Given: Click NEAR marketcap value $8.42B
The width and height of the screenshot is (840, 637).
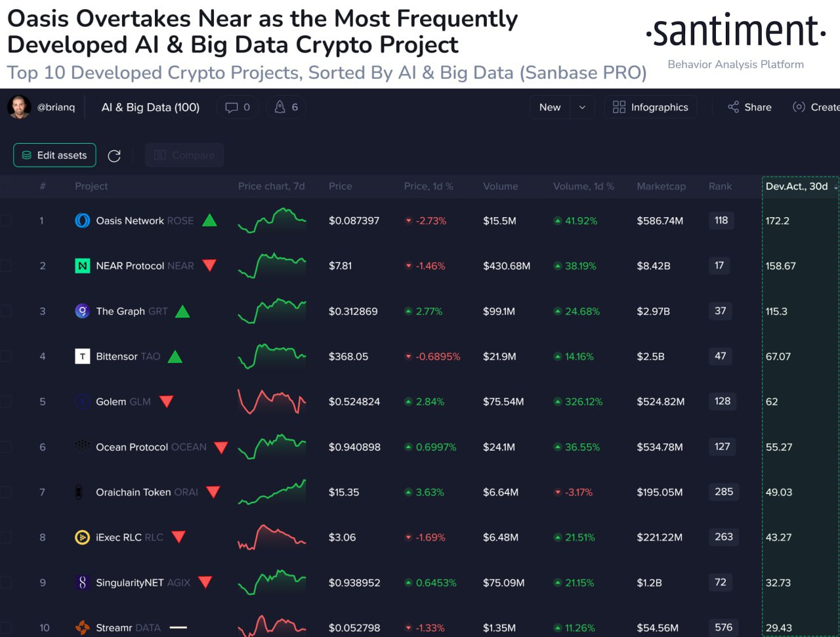Looking at the screenshot, I should click(653, 266).
